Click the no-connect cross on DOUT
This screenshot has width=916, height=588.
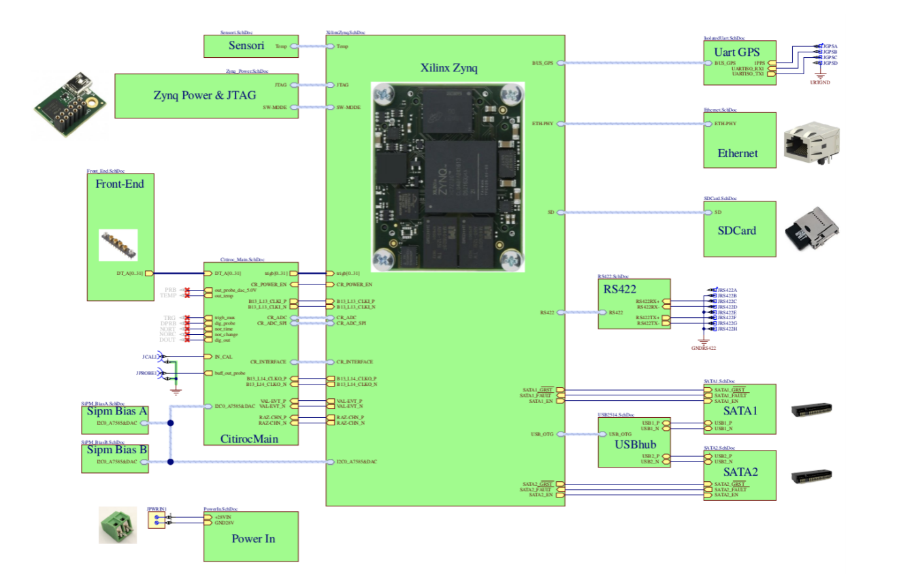pyautogui.click(x=187, y=340)
